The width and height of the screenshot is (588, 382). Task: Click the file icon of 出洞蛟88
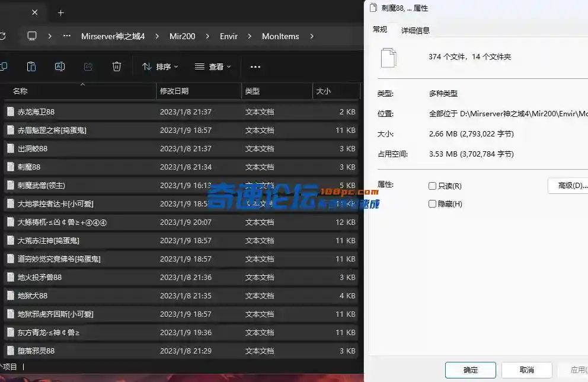(x=11, y=148)
